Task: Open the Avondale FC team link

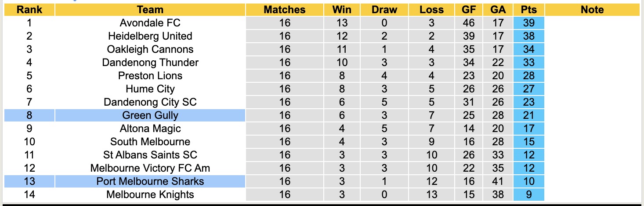Action: (150, 23)
